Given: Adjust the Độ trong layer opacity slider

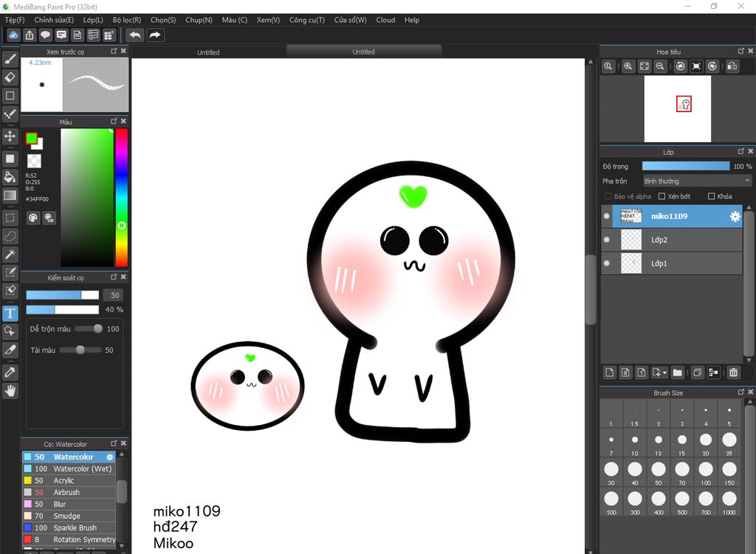Looking at the screenshot, I should coord(686,166).
